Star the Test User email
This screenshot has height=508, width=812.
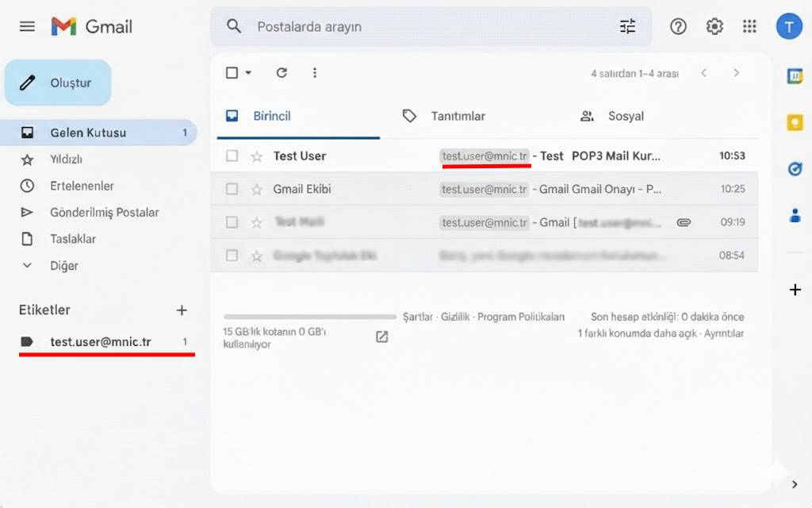(x=256, y=156)
